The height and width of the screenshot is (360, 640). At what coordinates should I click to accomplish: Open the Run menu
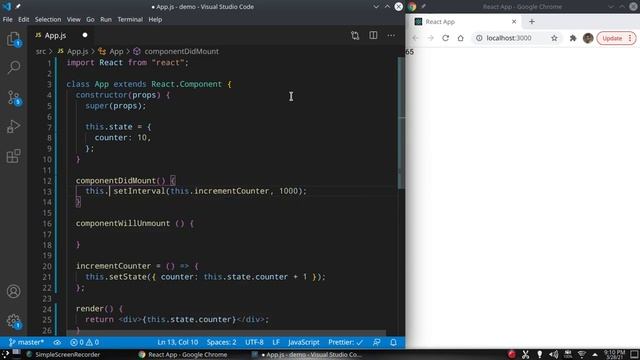(106, 20)
